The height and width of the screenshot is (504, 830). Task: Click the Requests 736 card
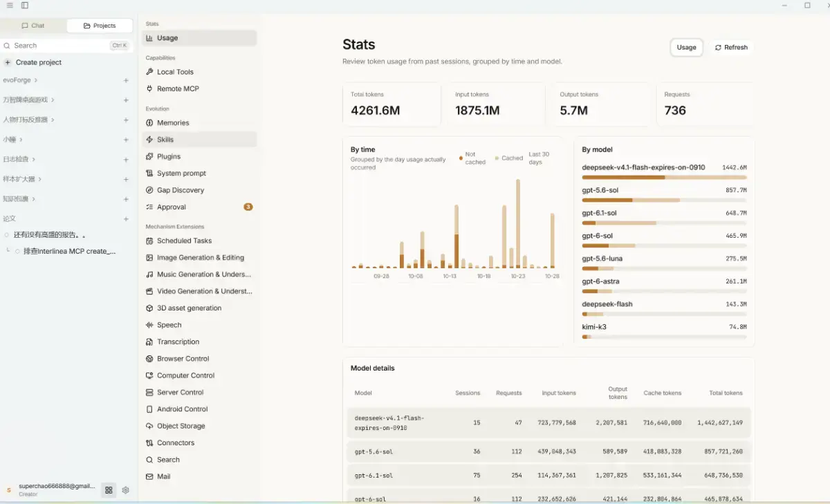pyautogui.click(x=705, y=104)
